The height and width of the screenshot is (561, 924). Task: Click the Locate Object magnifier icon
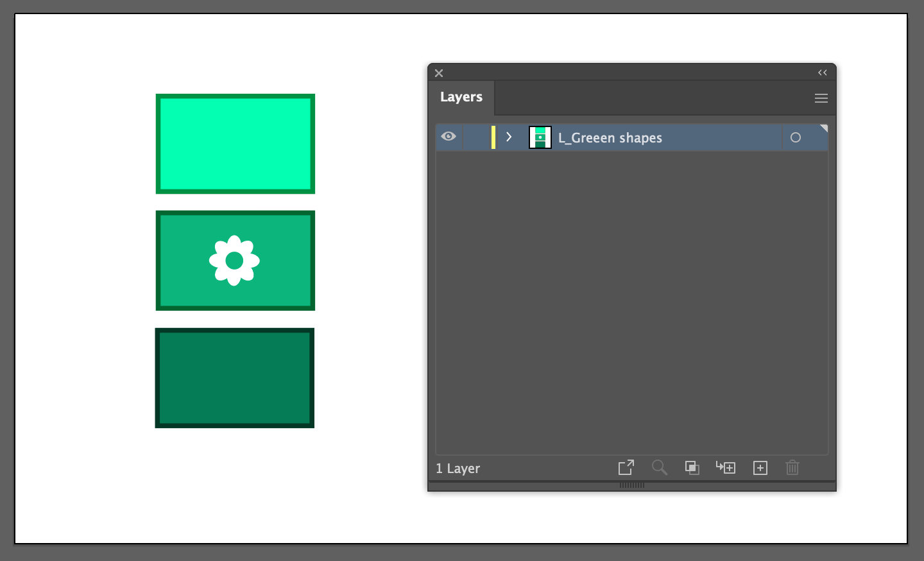click(659, 467)
